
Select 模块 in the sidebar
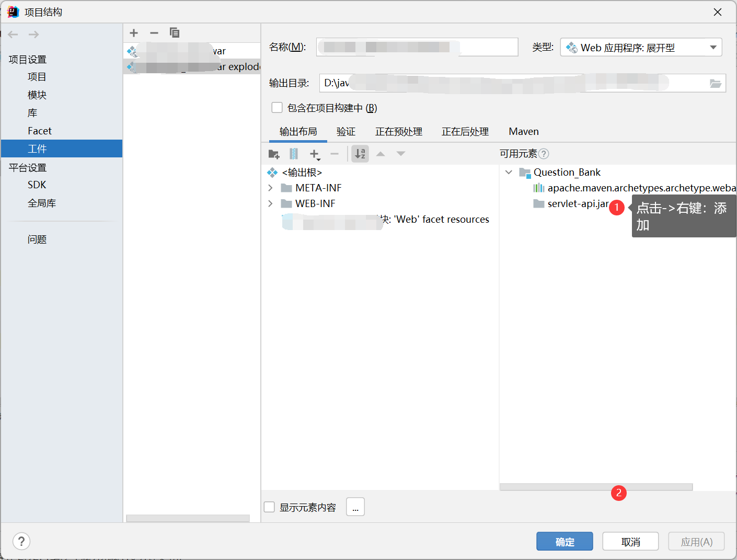point(37,95)
